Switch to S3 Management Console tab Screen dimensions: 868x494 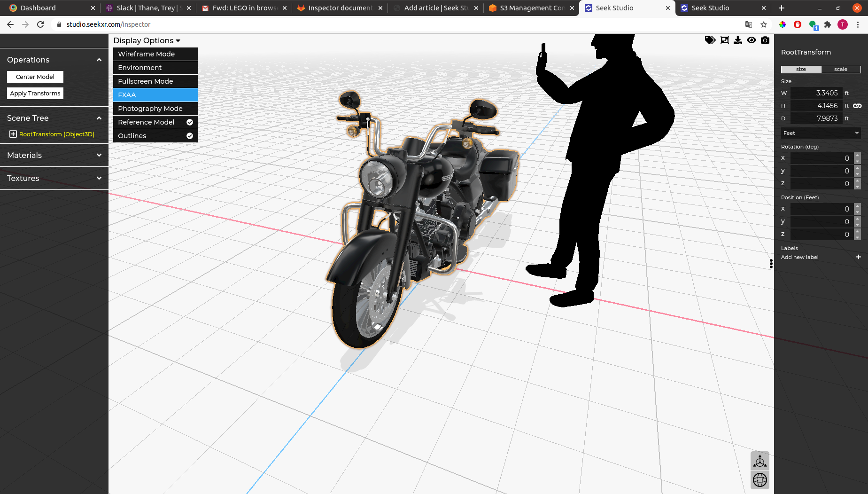[x=532, y=8]
